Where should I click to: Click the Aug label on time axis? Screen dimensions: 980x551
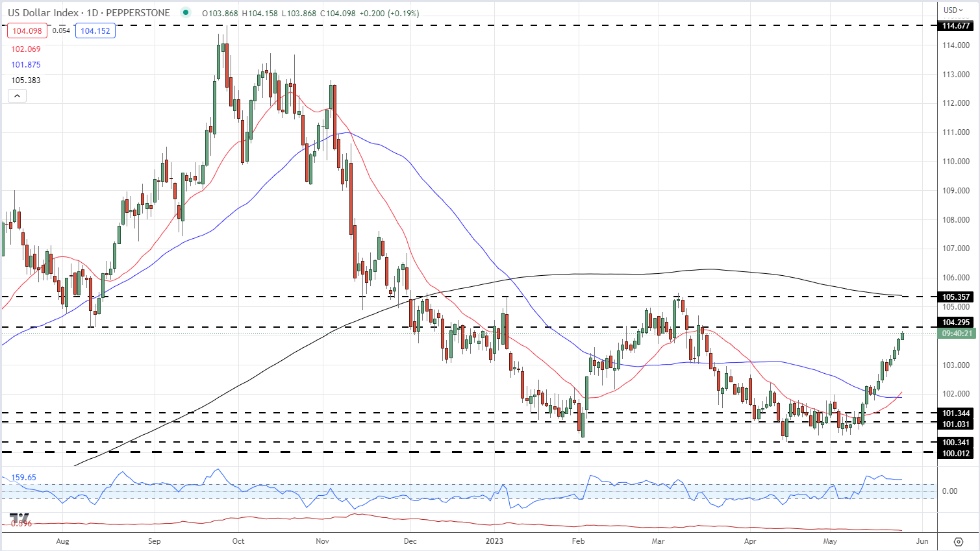(x=62, y=541)
